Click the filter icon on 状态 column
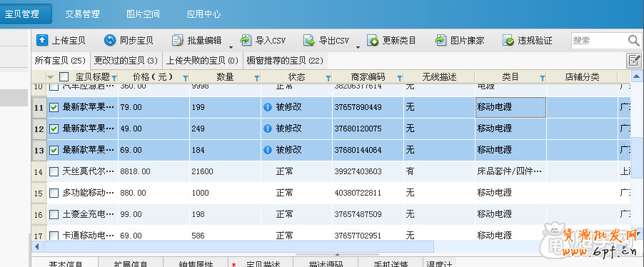The width and height of the screenshot is (644, 267). pyautogui.click(x=328, y=77)
